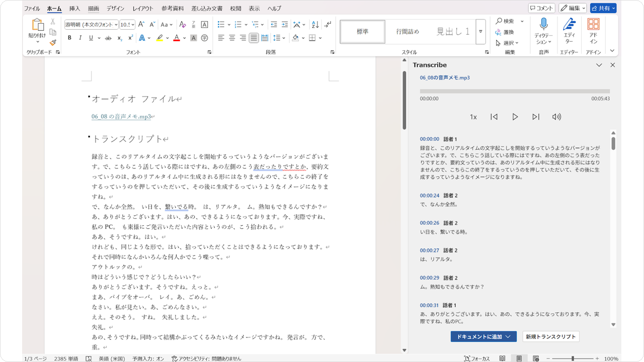The width and height of the screenshot is (644, 362).
Task: Click Replace (置換) in Editing group
Action: (505, 32)
